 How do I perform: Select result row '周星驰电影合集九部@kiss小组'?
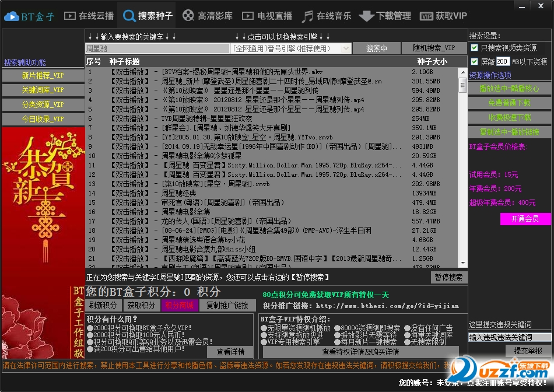pos(272,249)
